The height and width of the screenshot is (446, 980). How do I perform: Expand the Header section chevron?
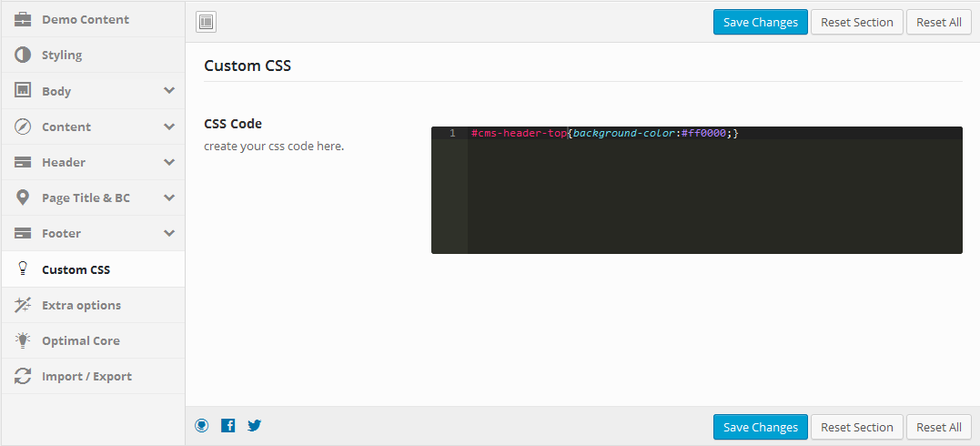(168, 162)
